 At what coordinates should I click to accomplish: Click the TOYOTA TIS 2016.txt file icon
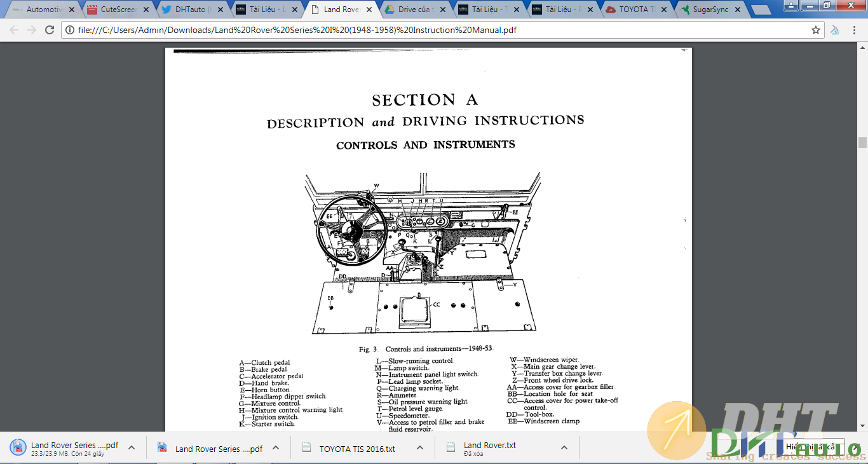(308, 447)
